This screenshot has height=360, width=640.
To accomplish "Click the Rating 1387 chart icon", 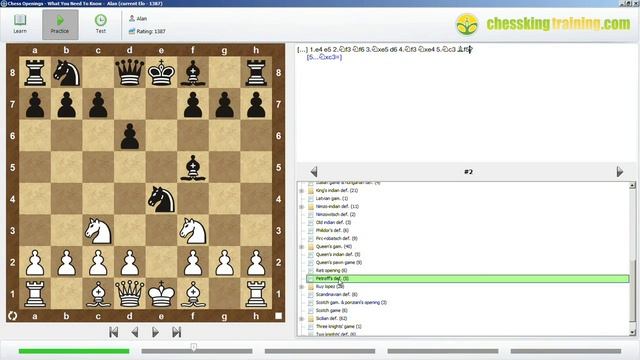I will 132,31.
